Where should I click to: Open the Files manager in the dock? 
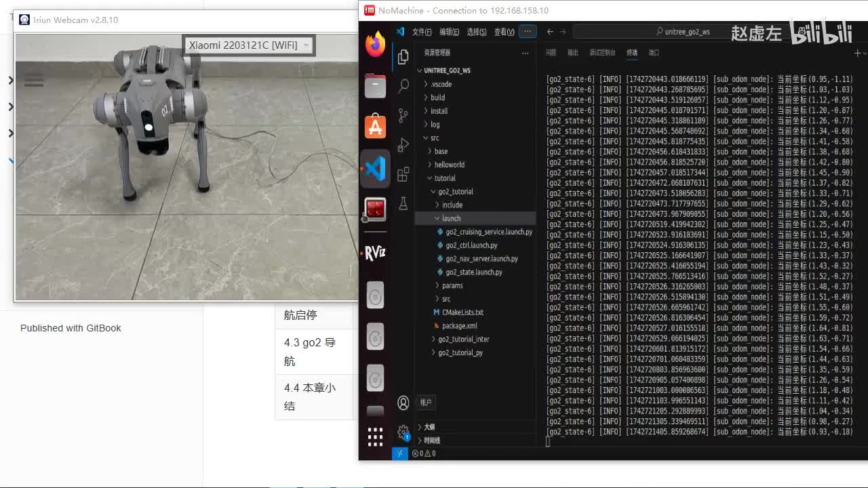375,85
